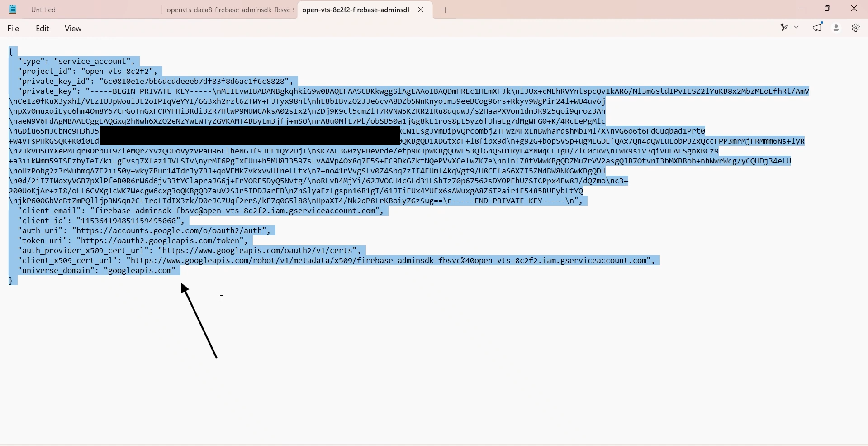
Task: Click the closing curly brace line
Action: pos(11,281)
